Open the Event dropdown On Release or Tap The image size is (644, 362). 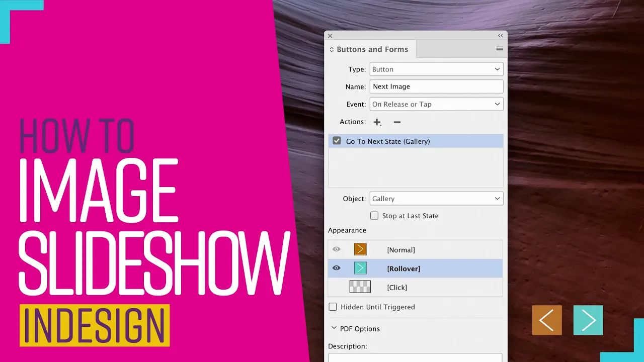pyautogui.click(x=436, y=104)
